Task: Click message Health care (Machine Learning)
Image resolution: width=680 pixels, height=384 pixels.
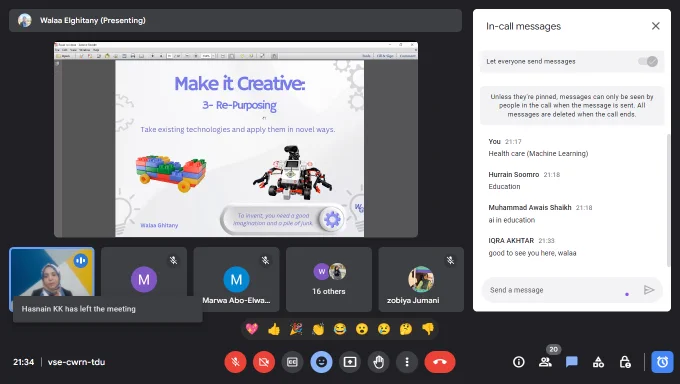Action: point(538,154)
